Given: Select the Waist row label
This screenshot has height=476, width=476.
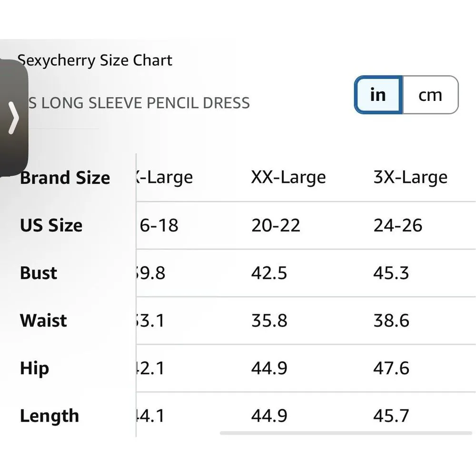Looking at the screenshot, I should [43, 320].
